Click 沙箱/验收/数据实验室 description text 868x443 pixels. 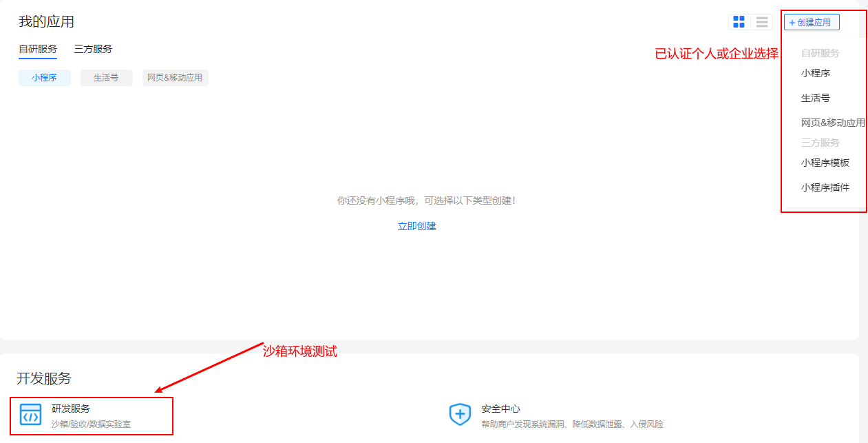coord(91,424)
